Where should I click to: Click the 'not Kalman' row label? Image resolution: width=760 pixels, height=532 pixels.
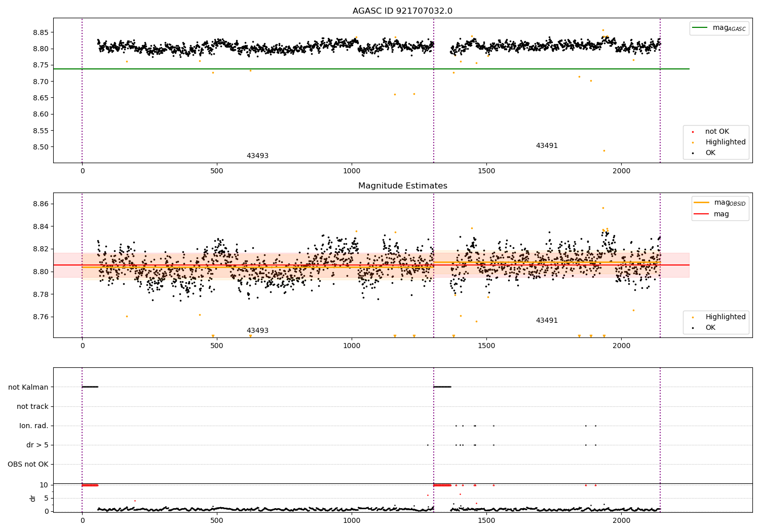point(28,388)
